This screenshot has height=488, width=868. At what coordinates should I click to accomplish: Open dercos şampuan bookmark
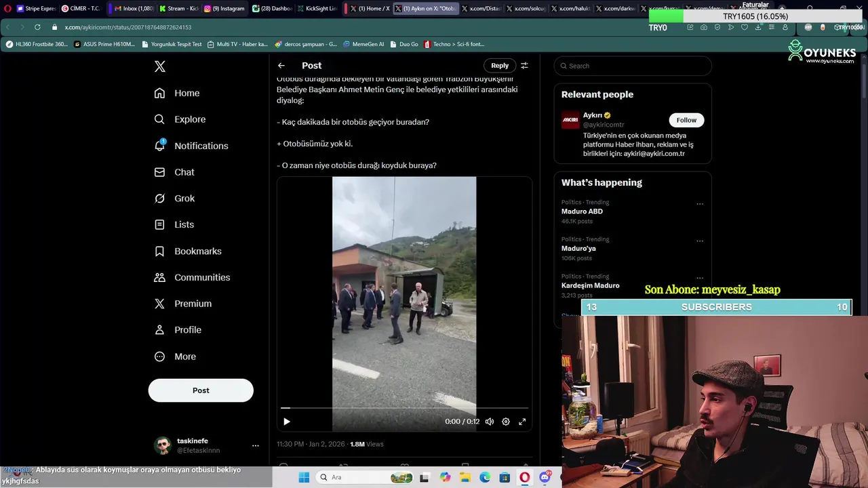306,44
